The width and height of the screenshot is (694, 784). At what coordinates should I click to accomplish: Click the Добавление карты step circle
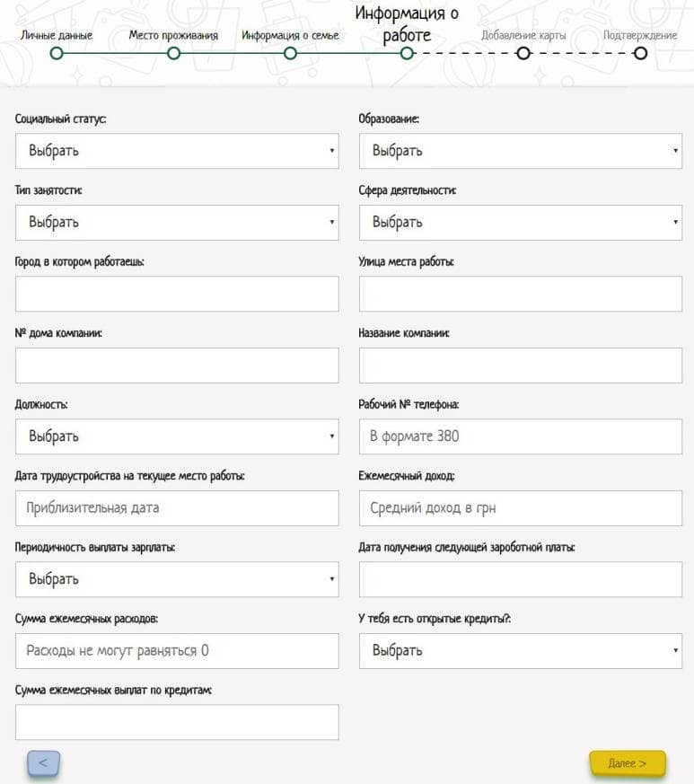[x=523, y=53]
